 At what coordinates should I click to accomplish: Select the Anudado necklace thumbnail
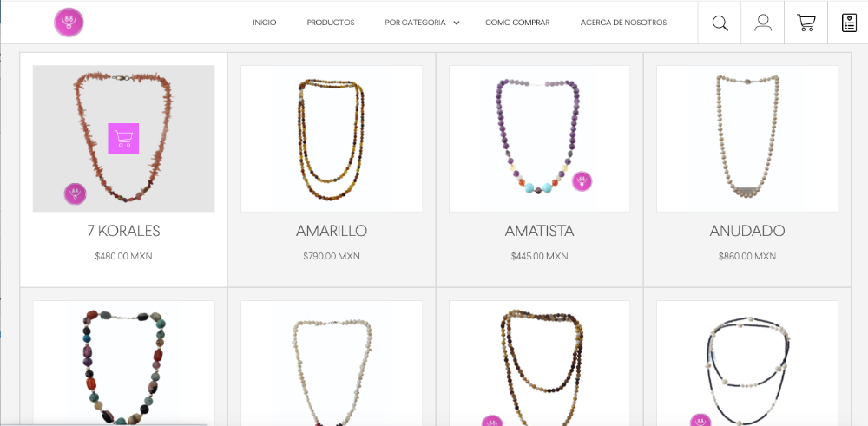(x=747, y=138)
